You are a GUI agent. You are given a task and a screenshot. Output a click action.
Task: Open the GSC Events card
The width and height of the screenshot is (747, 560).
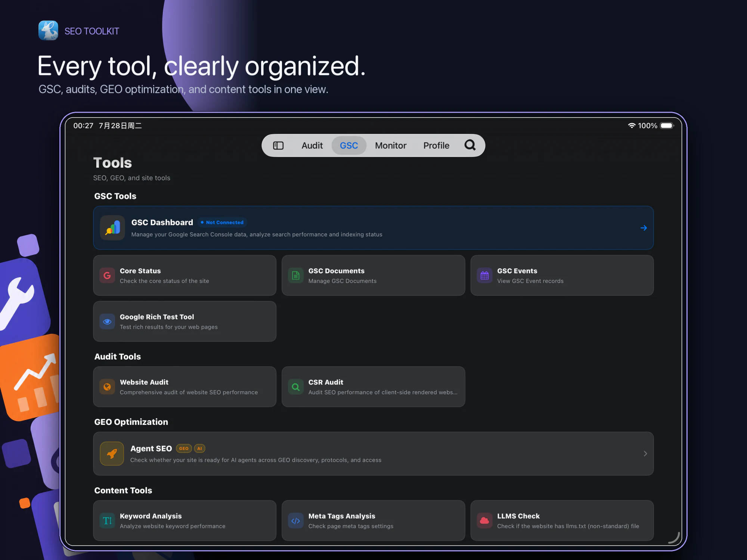[x=562, y=276]
